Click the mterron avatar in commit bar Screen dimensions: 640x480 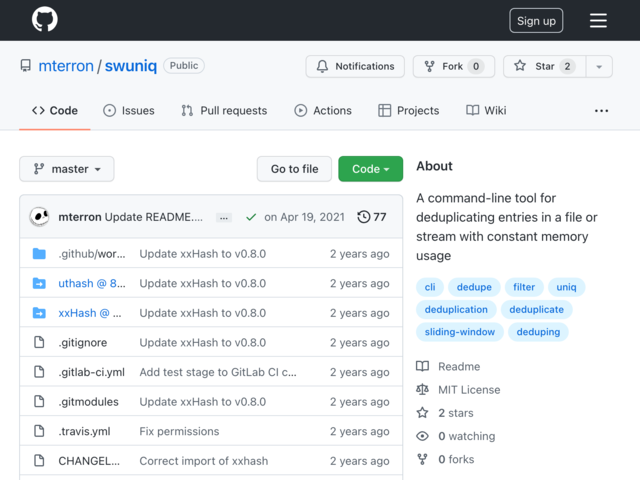40,217
